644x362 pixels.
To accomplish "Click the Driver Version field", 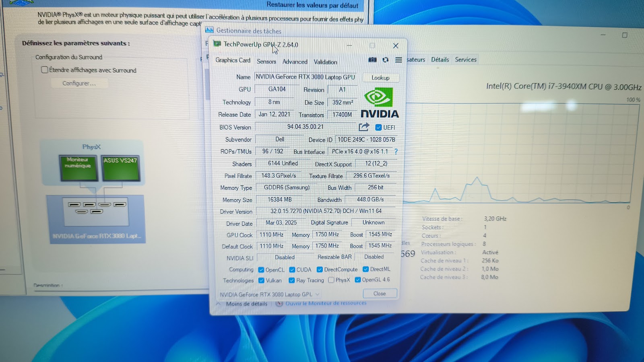I will 326,211.
